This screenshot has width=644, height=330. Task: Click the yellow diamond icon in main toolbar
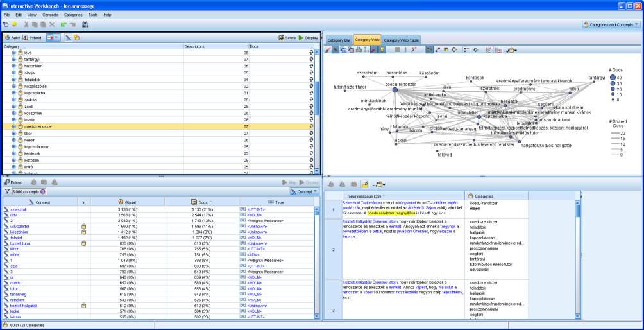(x=14, y=24)
